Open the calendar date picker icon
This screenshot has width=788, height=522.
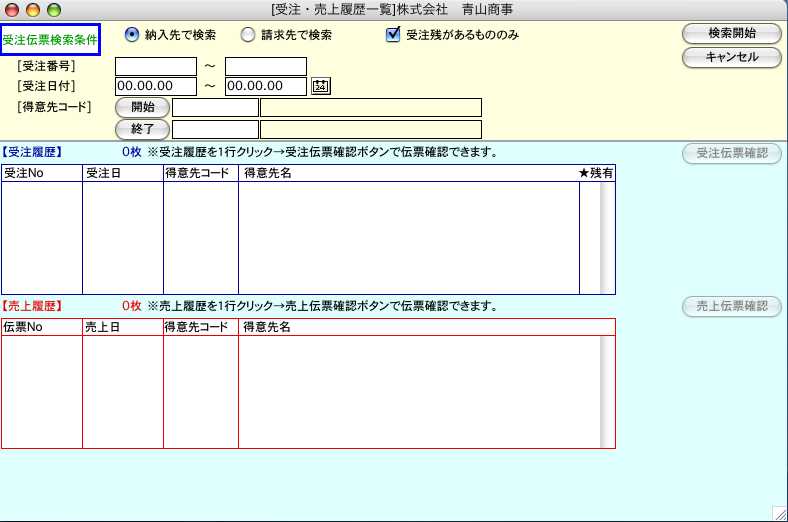pos(321,86)
